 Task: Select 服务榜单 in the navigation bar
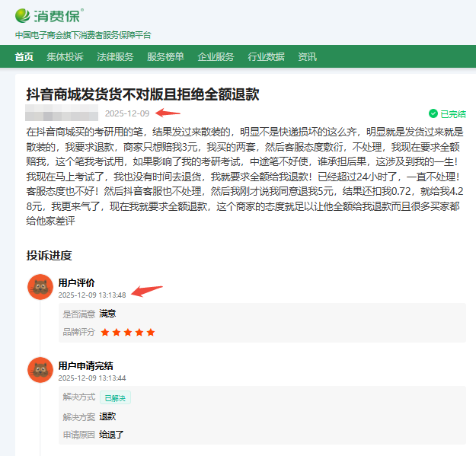point(165,56)
